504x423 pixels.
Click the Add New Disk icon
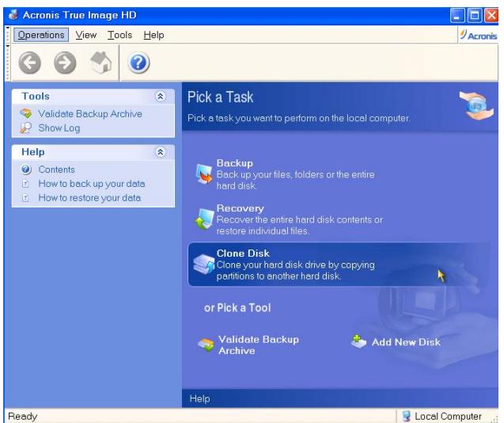[358, 341]
